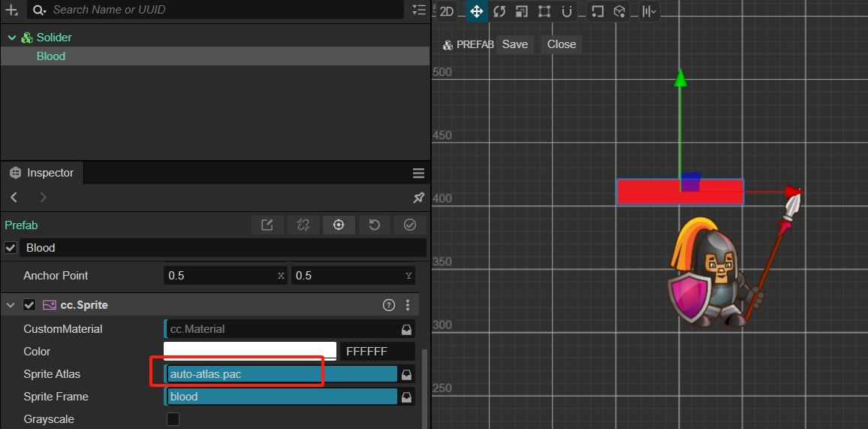Edit Anchor Point X value
Screen dimensions: 868x429
226,276
